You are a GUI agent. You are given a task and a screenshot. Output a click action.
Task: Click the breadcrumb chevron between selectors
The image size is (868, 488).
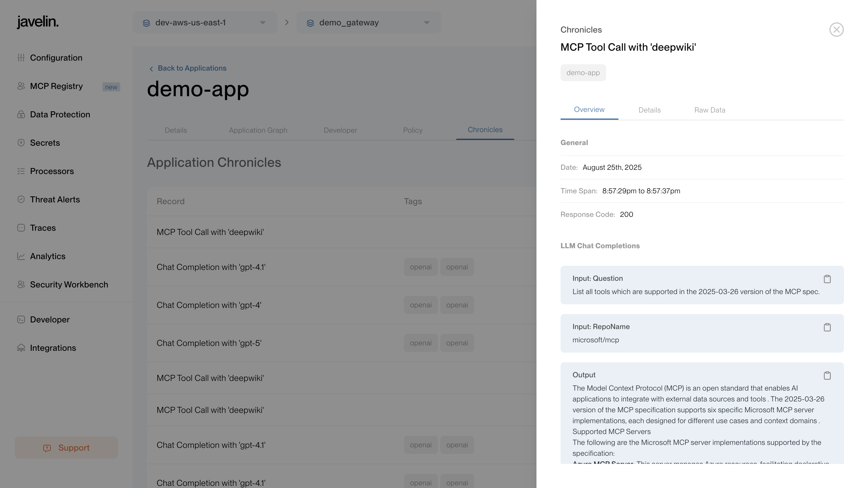click(x=287, y=23)
